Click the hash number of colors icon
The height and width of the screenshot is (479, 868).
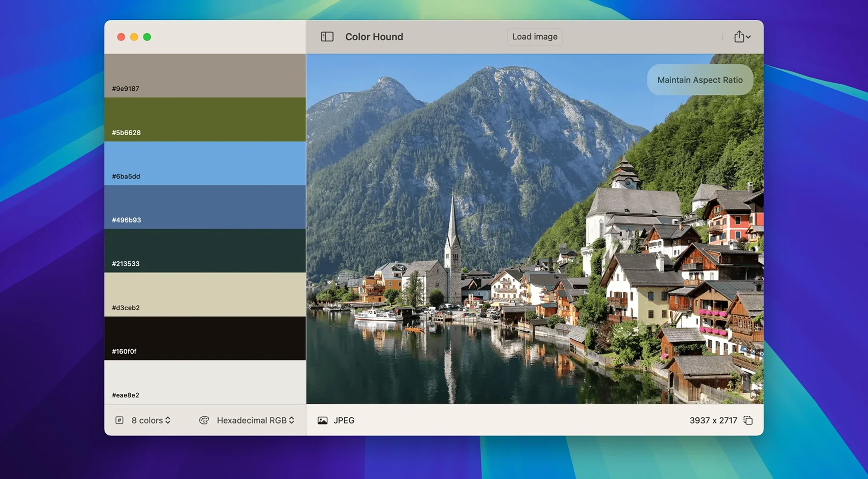[119, 420]
